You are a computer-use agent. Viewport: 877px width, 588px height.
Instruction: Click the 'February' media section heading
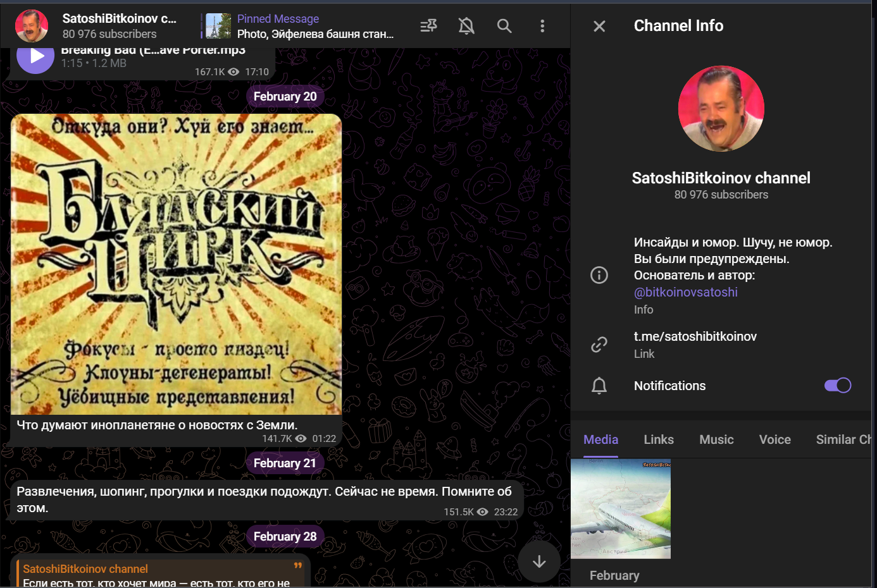click(x=614, y=575)
